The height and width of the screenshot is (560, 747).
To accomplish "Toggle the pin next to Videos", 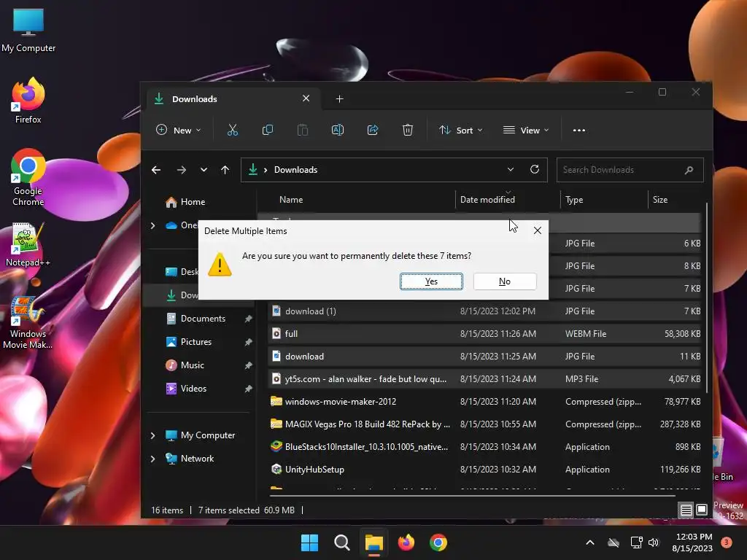I will tap(248, 389).
